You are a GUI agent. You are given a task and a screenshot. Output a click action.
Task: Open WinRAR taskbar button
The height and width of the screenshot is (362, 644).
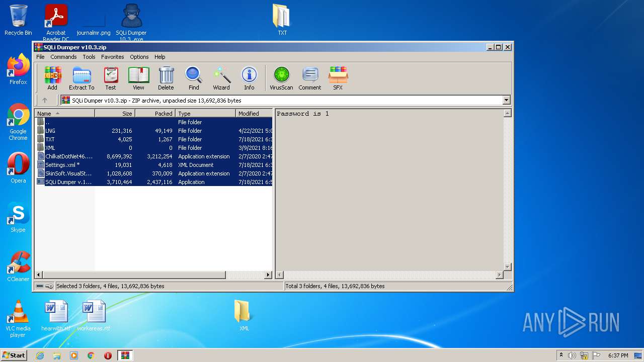click(125, 355)
